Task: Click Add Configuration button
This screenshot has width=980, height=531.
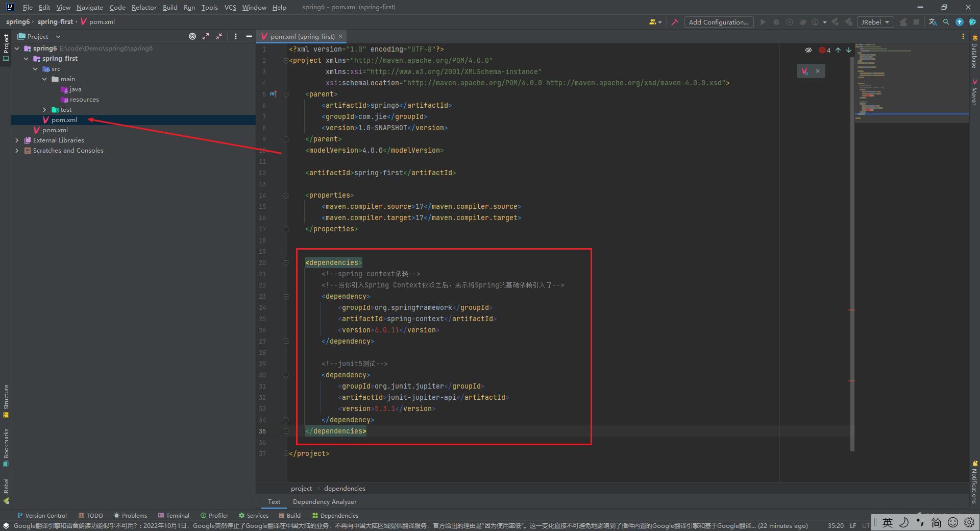Action: pyautogui.click(x=719, y=22)
